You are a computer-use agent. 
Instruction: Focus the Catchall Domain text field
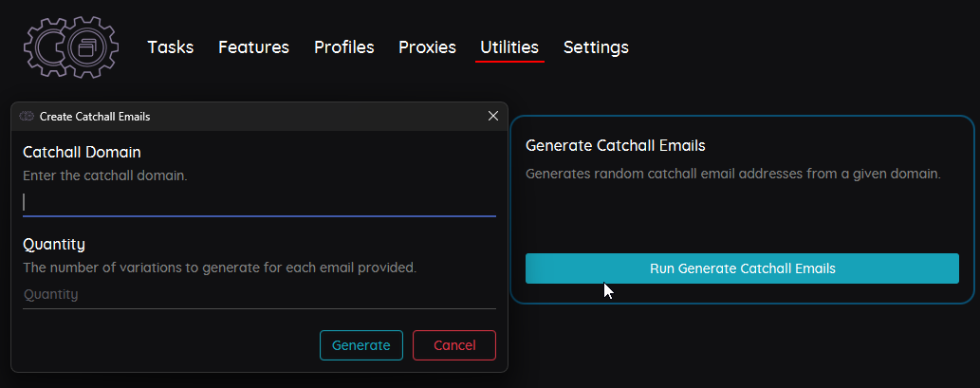[x=259, y=202]
